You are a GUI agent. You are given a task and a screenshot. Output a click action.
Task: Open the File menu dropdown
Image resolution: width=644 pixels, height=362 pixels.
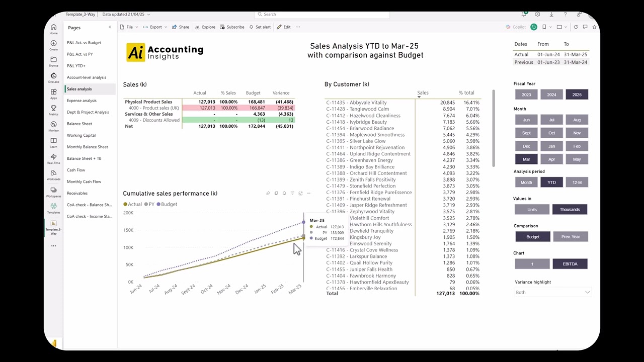pyautogui.click(x=129, y=27)
